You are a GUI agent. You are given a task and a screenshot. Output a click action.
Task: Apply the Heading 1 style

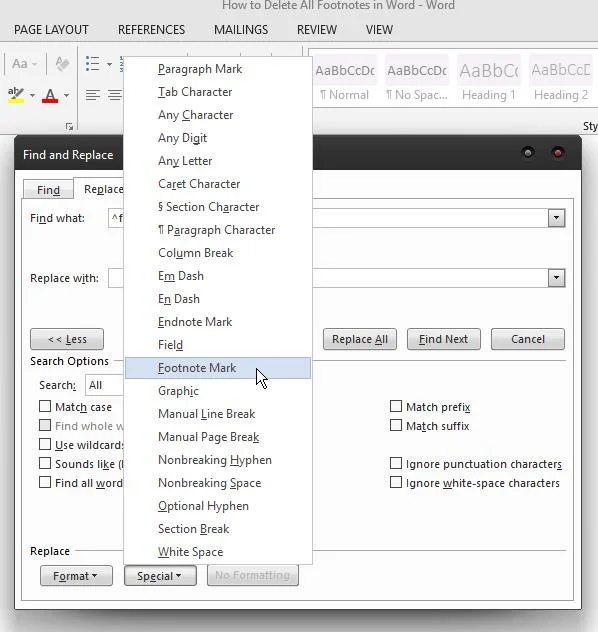[488, 81]
